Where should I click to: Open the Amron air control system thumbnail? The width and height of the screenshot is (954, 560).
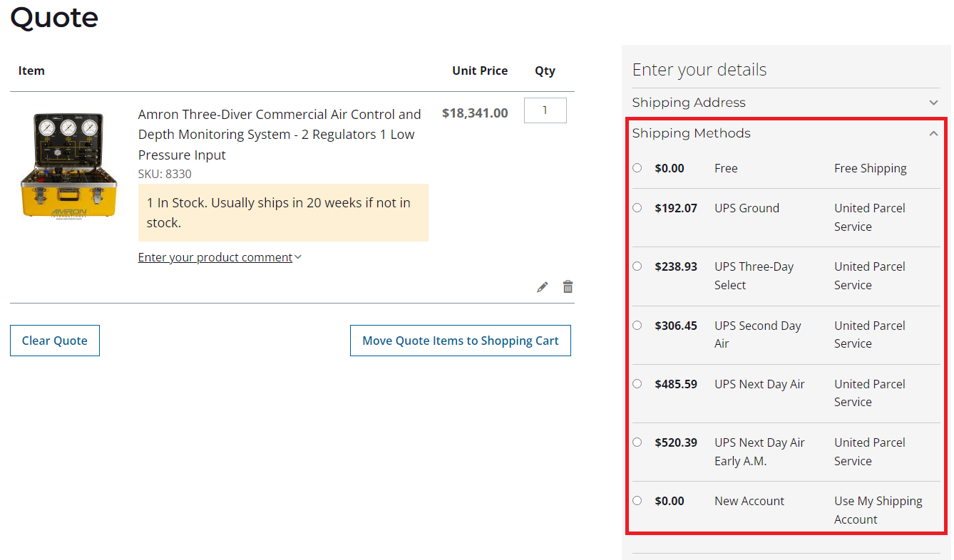pyautogui.click(x=69, y=165)
